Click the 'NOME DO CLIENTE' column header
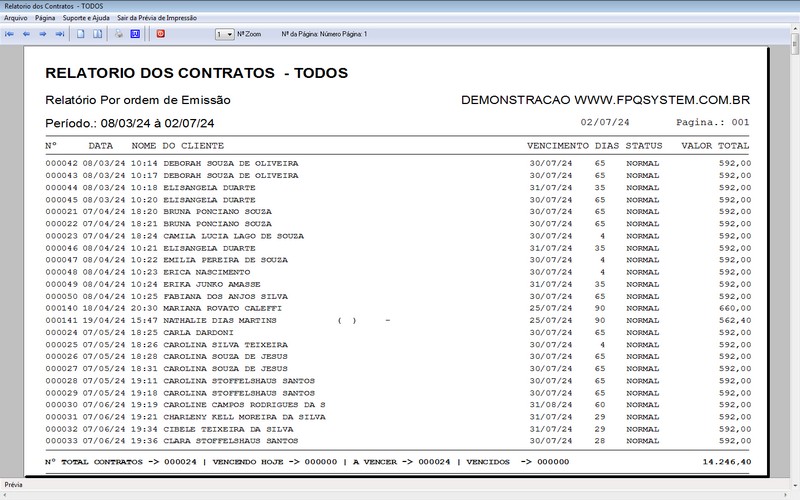 pyautogui.click(x=178, y=146)
